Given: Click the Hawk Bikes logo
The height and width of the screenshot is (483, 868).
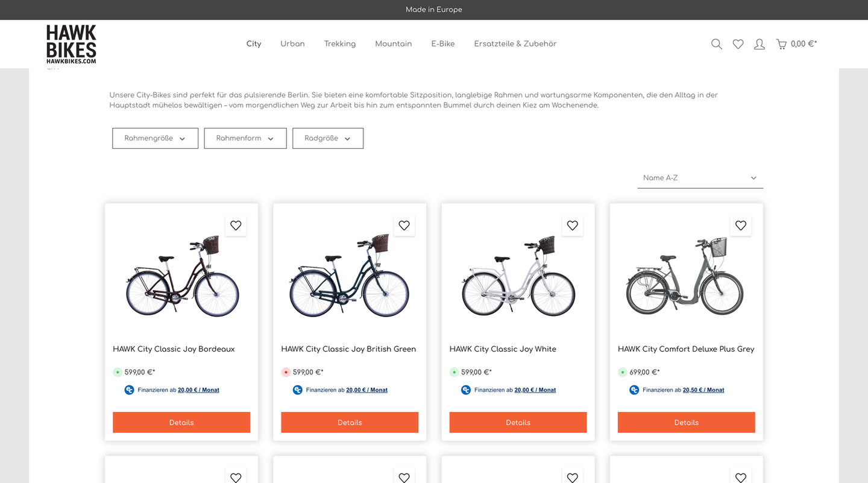Looking at the screenshot, I should (x=71, y=44).
